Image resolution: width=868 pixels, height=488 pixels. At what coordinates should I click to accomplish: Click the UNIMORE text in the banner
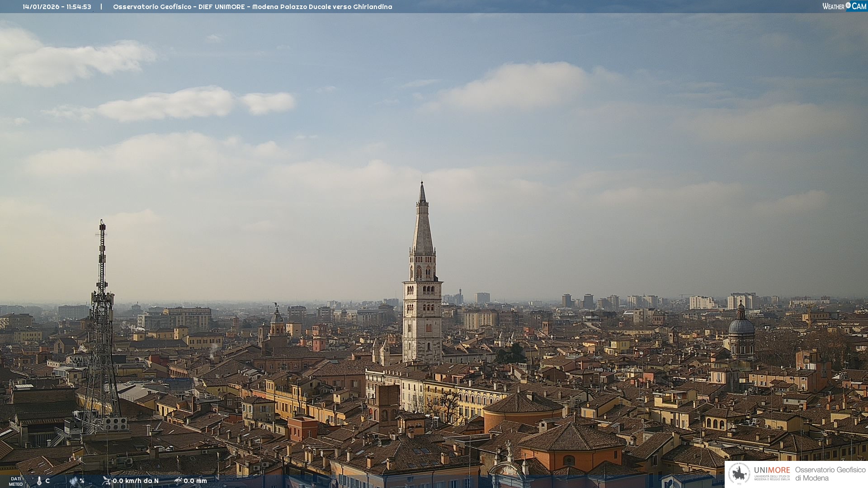[772, 470]
